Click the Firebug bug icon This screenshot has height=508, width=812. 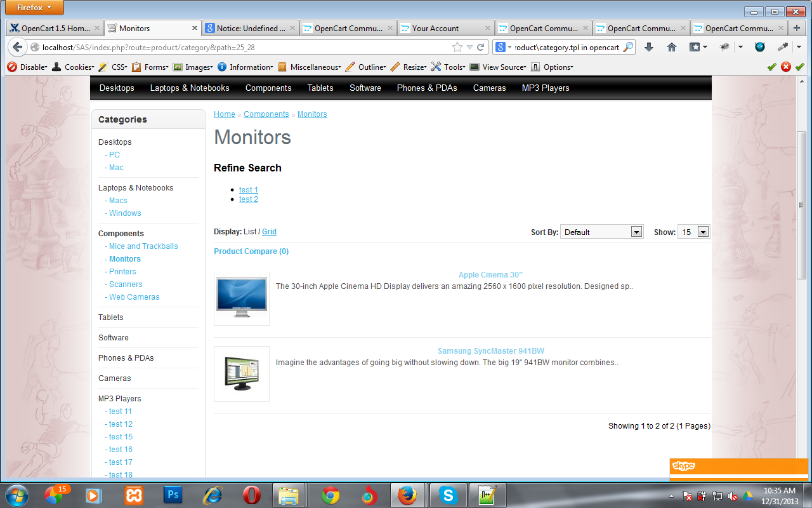point(726,47)
